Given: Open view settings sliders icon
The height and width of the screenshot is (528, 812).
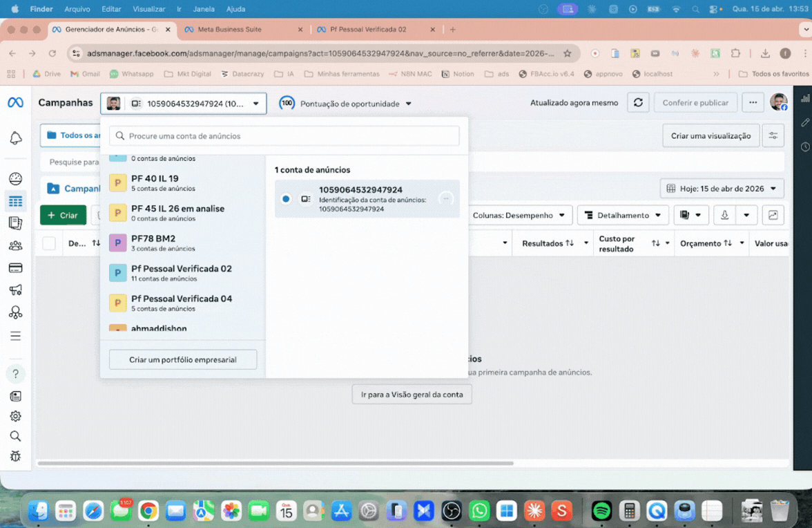Looking at the screenshot, I should click(x=773, y=135).
